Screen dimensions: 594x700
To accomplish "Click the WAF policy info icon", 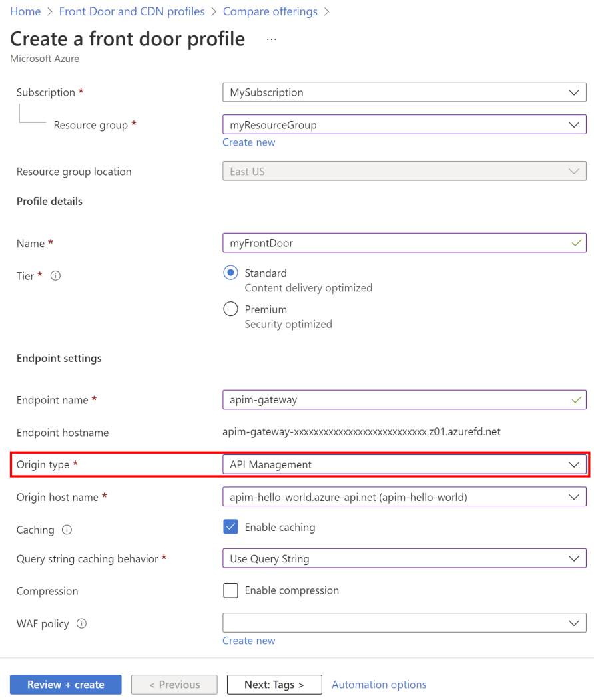I will coord(81,624).
